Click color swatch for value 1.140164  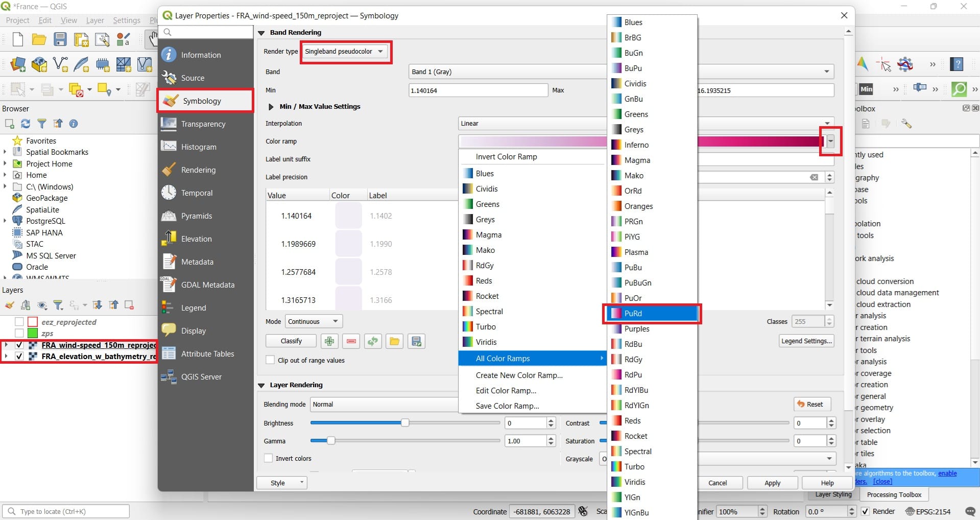point(348,216)
